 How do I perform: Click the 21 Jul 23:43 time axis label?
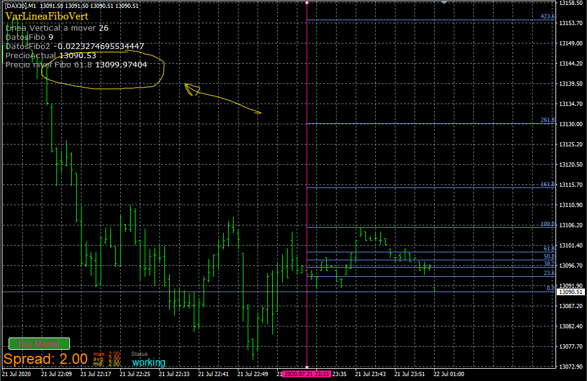coord(370,374)
